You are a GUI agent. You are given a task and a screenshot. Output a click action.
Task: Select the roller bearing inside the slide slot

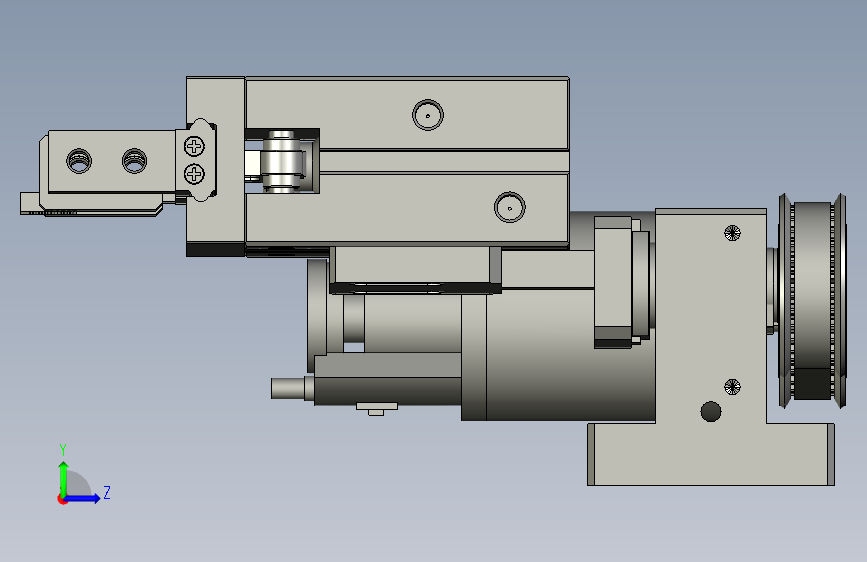pos(283,162)
